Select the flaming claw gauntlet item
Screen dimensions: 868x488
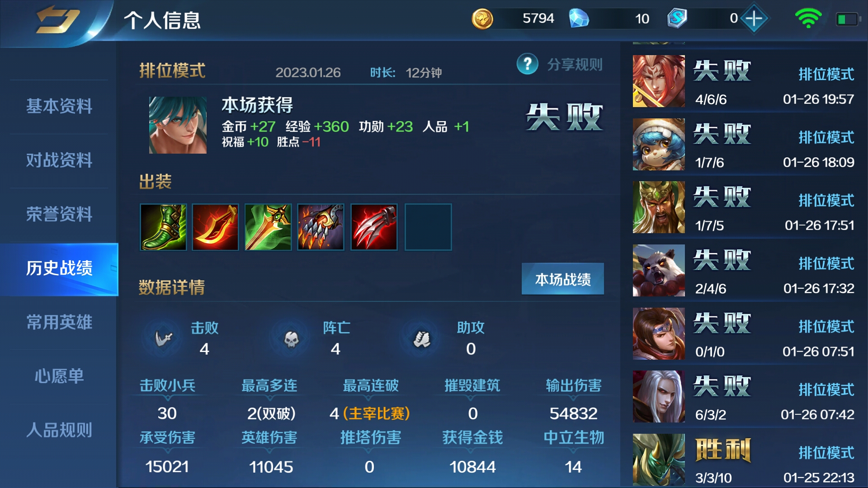click(x=321, y=227)
